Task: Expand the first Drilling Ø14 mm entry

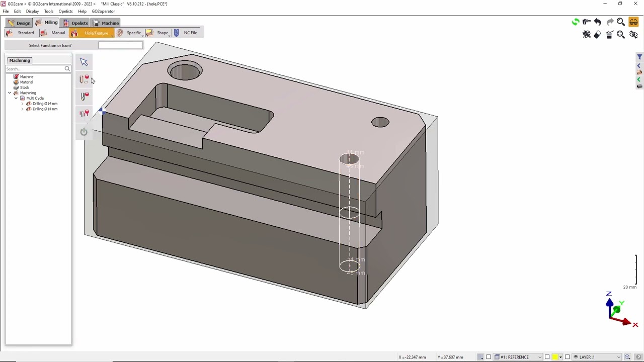Action: pyautogui.click(x=22, y=104)
